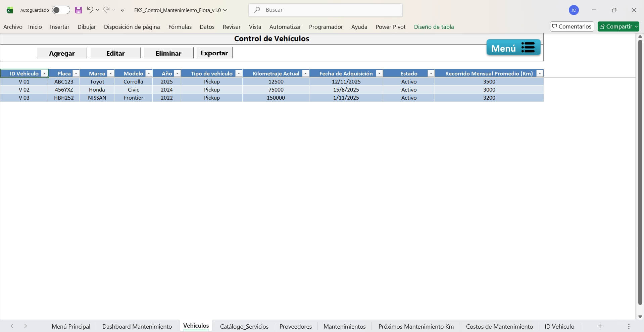This screenshot has height=332, width=644.
Task: Click the Editar button
Action: pos(115,53)
